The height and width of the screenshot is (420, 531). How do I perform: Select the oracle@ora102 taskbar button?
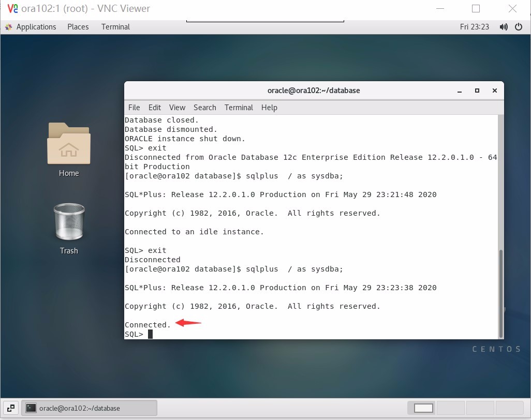[90, 408]
